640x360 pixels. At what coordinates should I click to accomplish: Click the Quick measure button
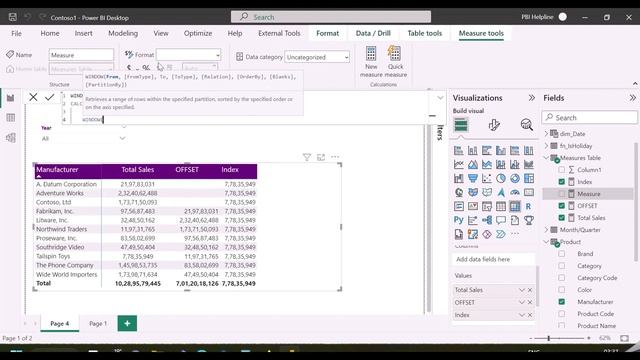pos(395,62)
